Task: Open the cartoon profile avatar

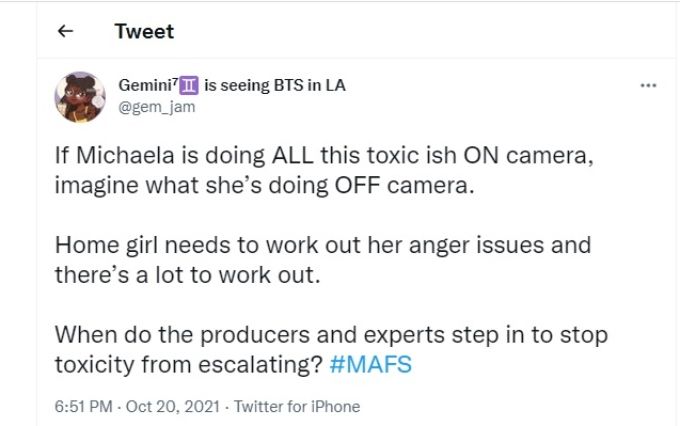Action: tap(80, 97)
